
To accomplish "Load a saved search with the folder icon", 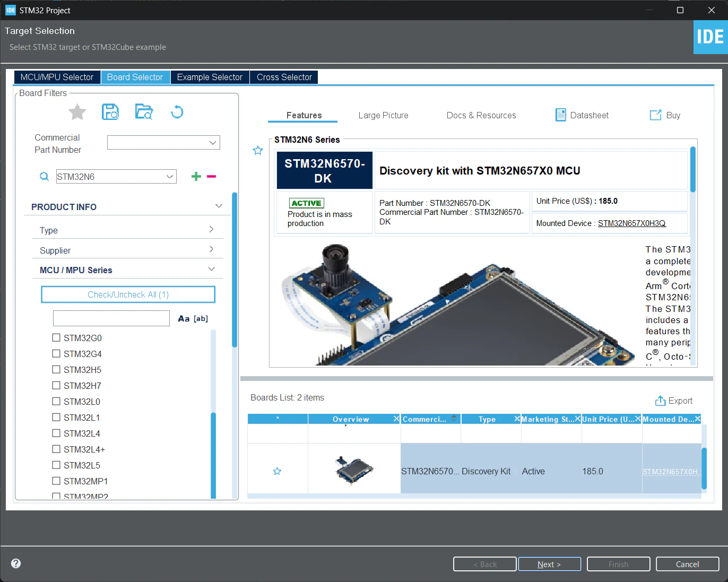I will click(144, 112).
